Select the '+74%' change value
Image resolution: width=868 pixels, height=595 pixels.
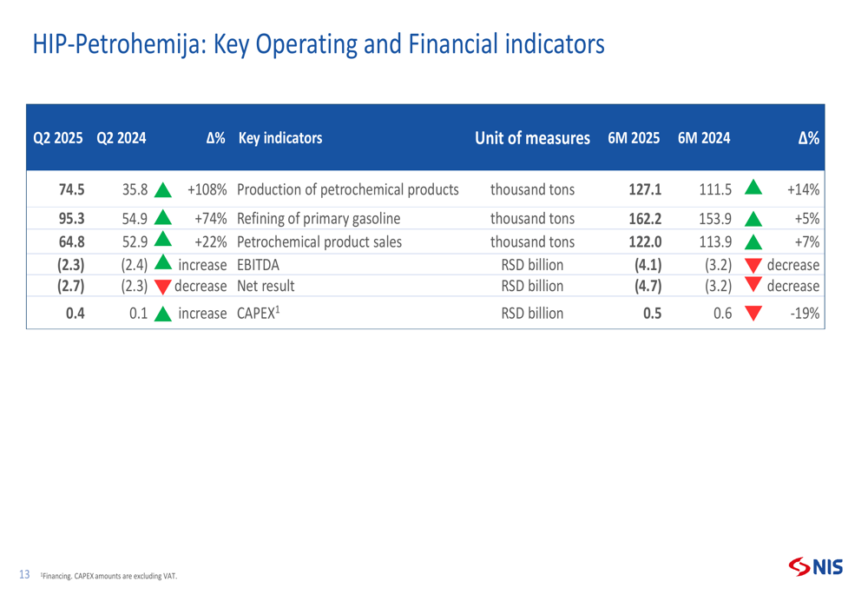pyautogui.click(x=210, y=219)
